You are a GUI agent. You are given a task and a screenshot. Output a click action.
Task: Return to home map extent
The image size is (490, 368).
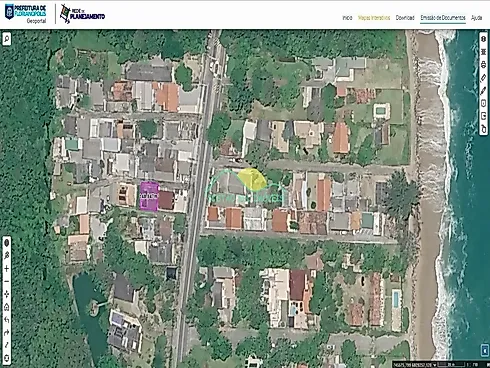point(6,307)
